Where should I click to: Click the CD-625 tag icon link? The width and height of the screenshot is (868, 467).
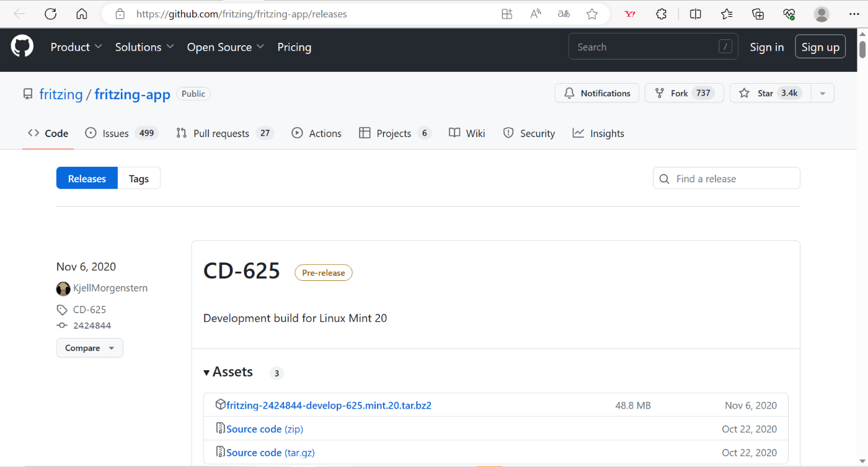click(62, 309)
